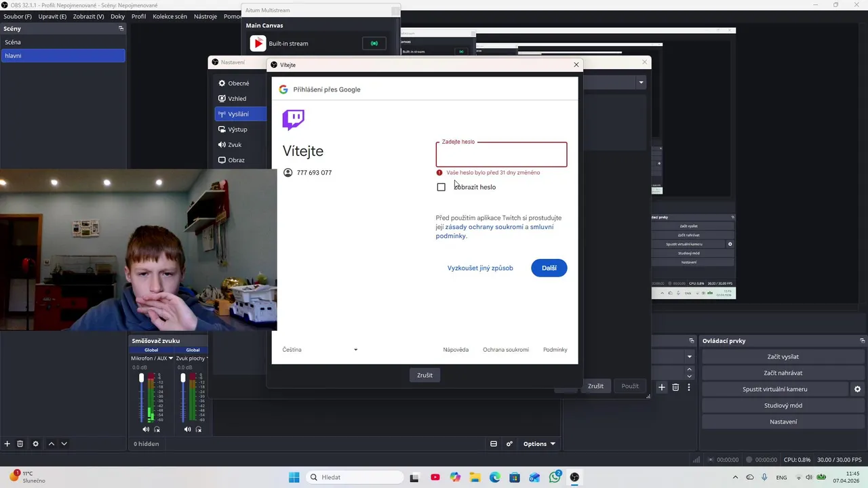868x488 pixels.
Task: Open advanced audio properties gears icon
Action: tap(509, 444)
